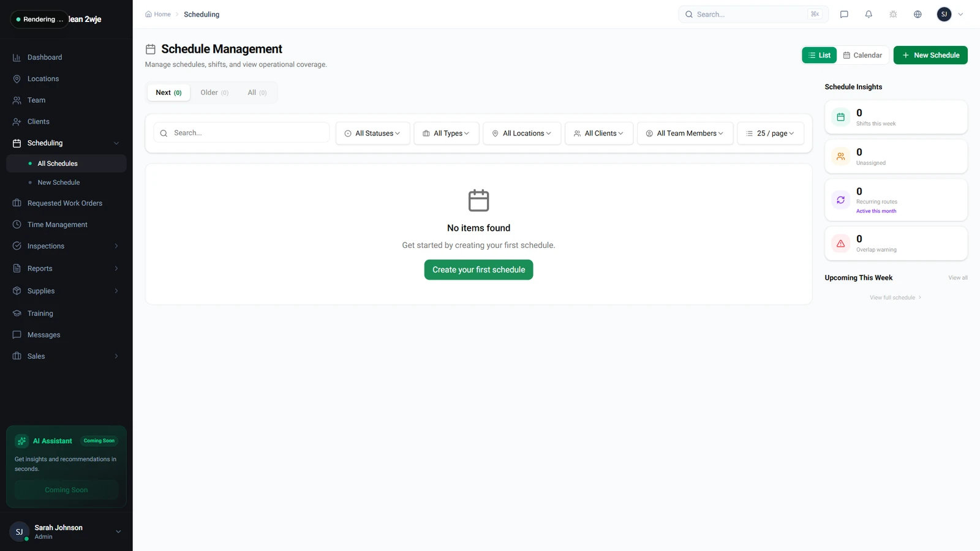This screenshot has height=551, width=980.
Task: Open the 25 / page dropdown
Action: coord(771,133)
